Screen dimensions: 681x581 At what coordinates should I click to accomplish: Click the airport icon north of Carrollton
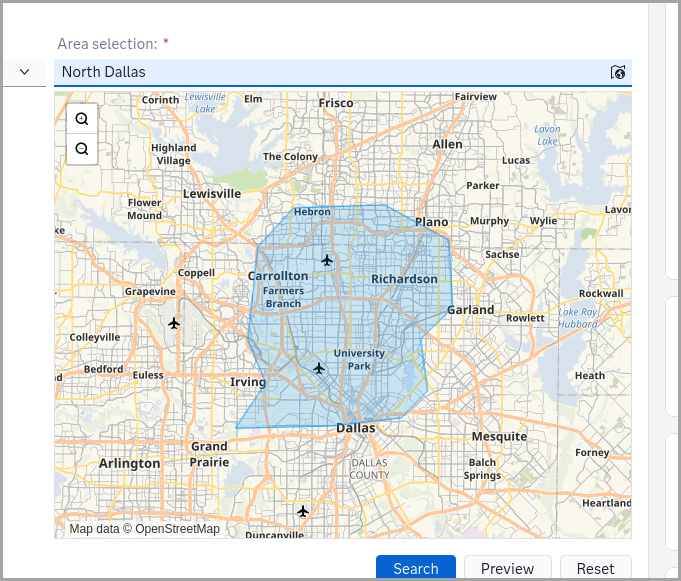click(x=327, y=261)
